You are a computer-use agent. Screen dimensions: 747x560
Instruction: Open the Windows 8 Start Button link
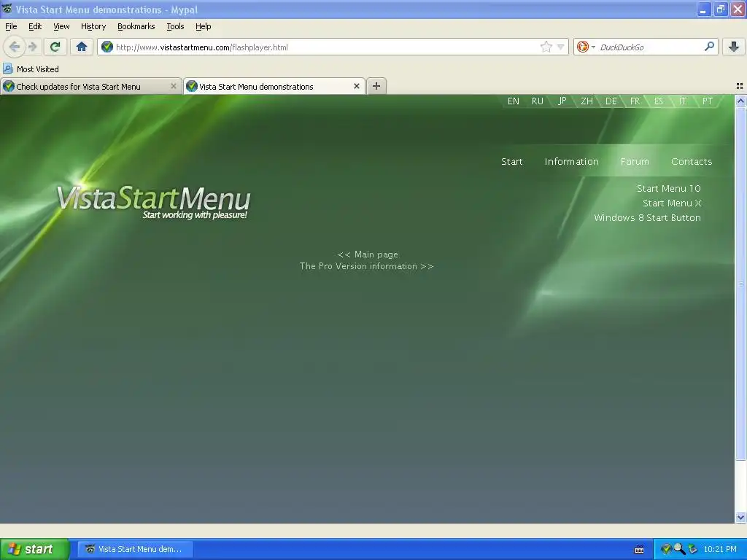(647, 217)
